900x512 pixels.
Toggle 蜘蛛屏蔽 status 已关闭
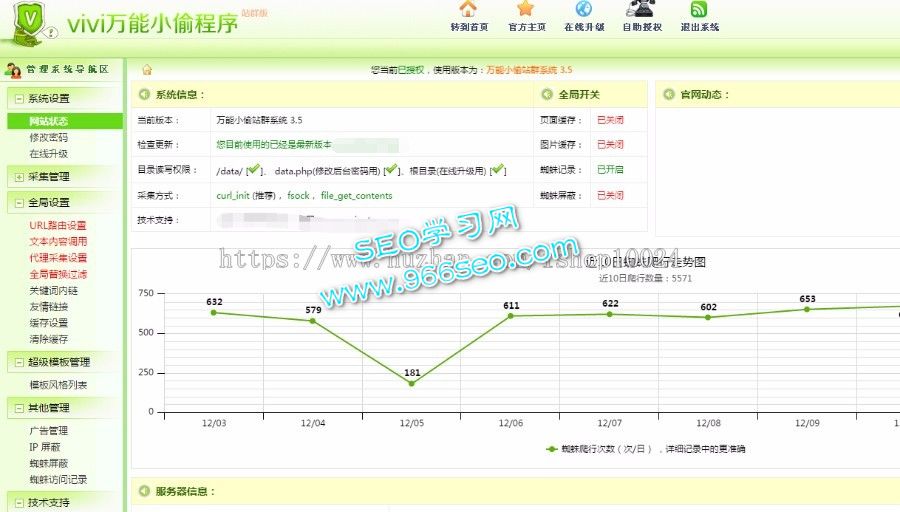[x=610, y=196]
